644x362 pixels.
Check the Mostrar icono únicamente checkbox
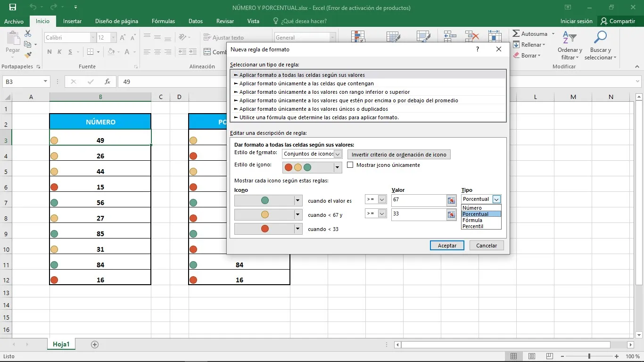click(350, 165)
